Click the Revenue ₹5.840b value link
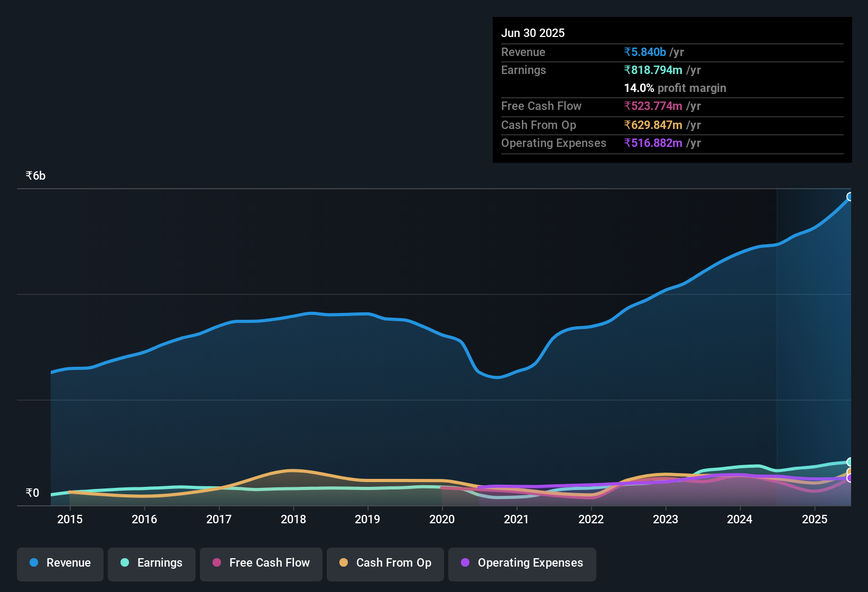Image resolution: width=868 pixels, height=592 pixels. point(644,52)
